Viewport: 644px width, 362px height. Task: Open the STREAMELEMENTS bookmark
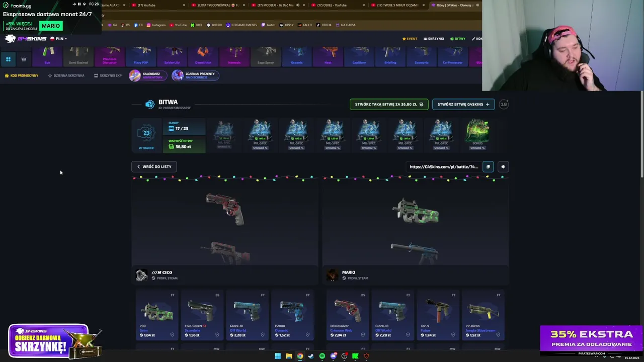point(242,25)
